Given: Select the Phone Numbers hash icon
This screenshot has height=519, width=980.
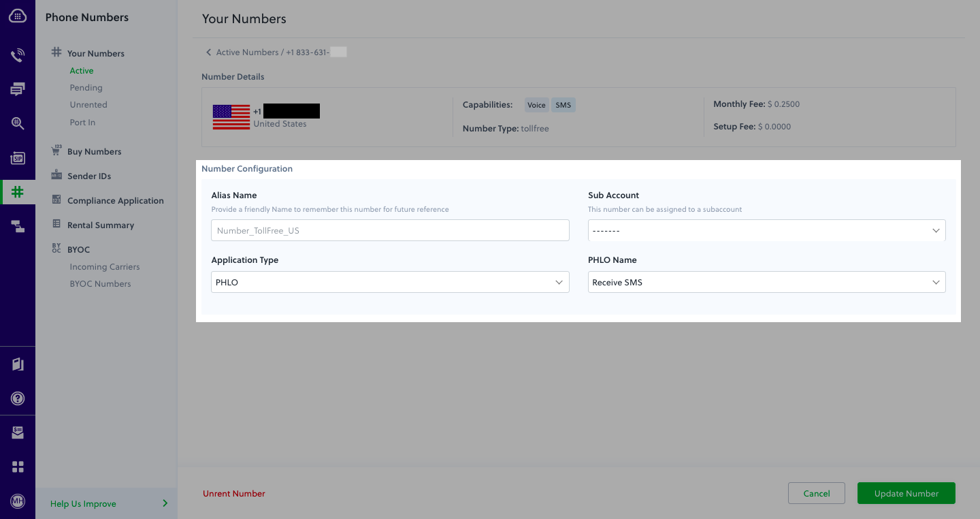Looking at the screenshot, I should (17, 191).
